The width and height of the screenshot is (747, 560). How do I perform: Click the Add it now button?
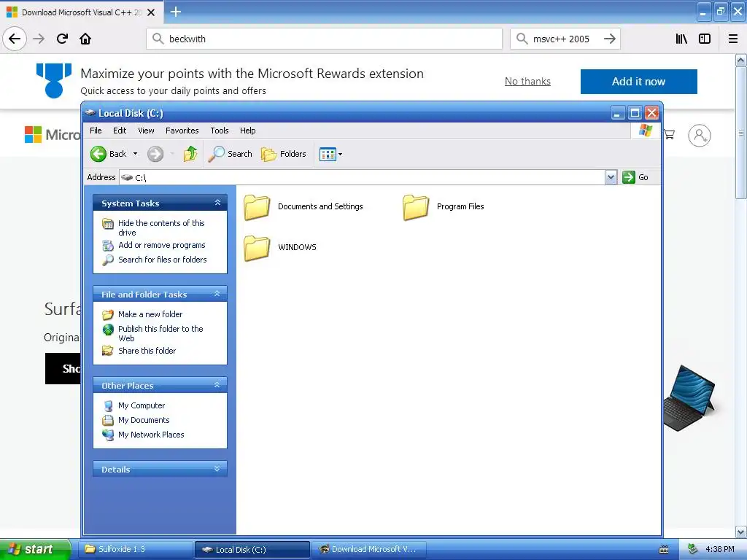[x=638, y=82]
